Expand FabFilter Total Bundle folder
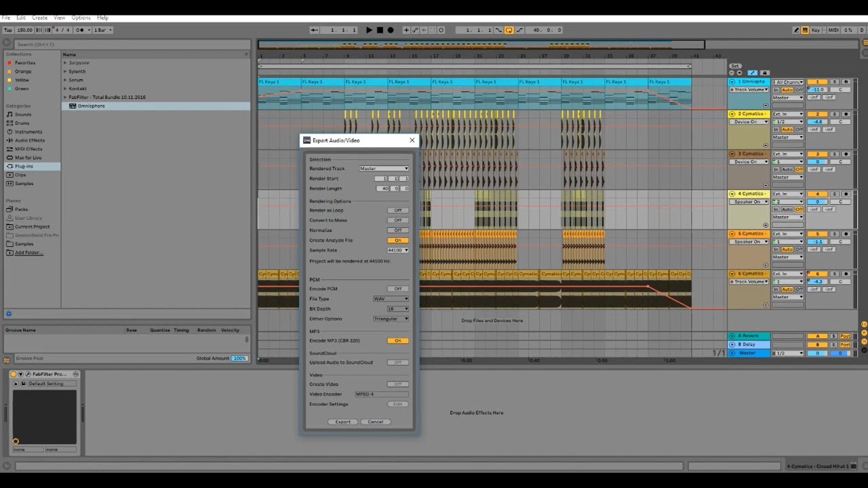868x488 pixels. click(x=66, y=97)
